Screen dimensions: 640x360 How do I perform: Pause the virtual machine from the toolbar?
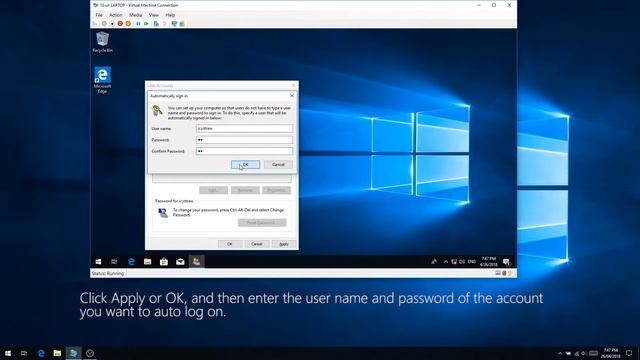click(138, 24)
